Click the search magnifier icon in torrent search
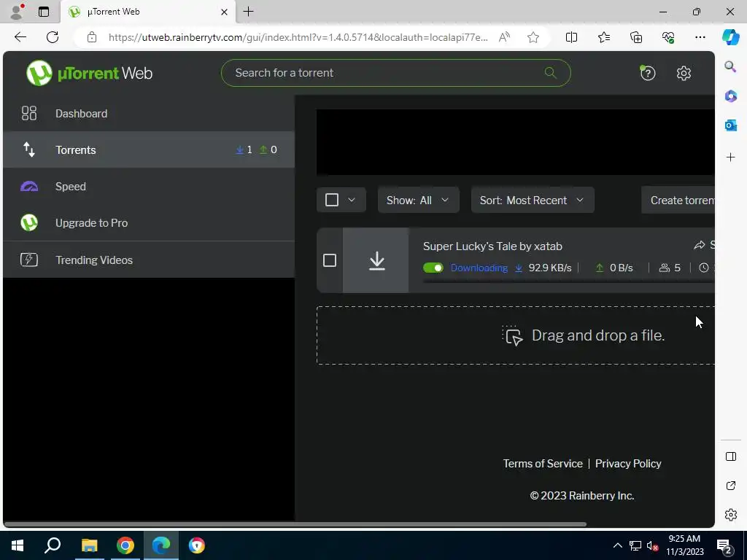This screenshot has width=747, height=560. 550,73
